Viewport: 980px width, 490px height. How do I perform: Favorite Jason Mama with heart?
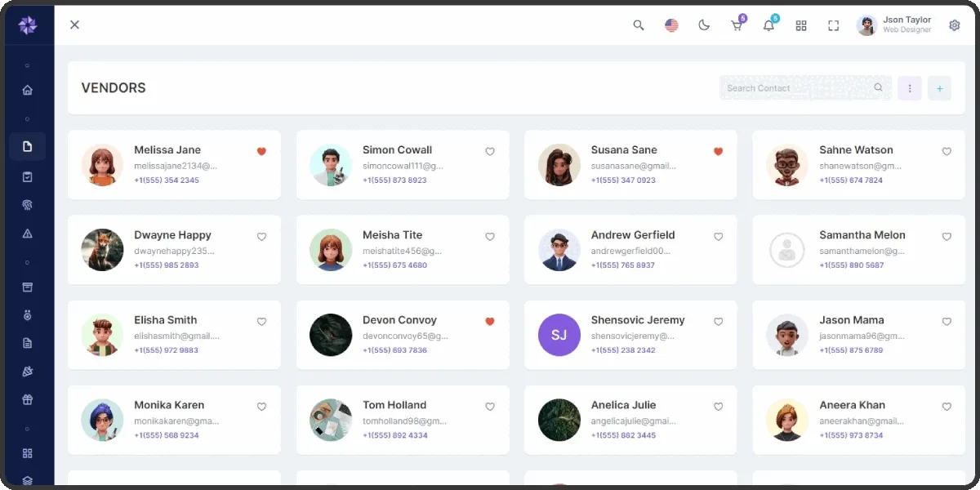tap(947, 322)
